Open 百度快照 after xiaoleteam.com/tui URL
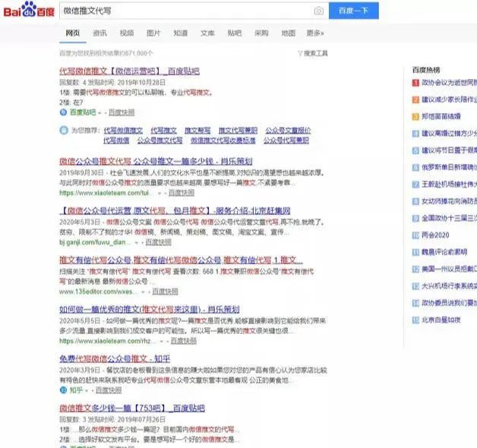The width and height of the screenshot is (477, 448). [x=182, y=193]
